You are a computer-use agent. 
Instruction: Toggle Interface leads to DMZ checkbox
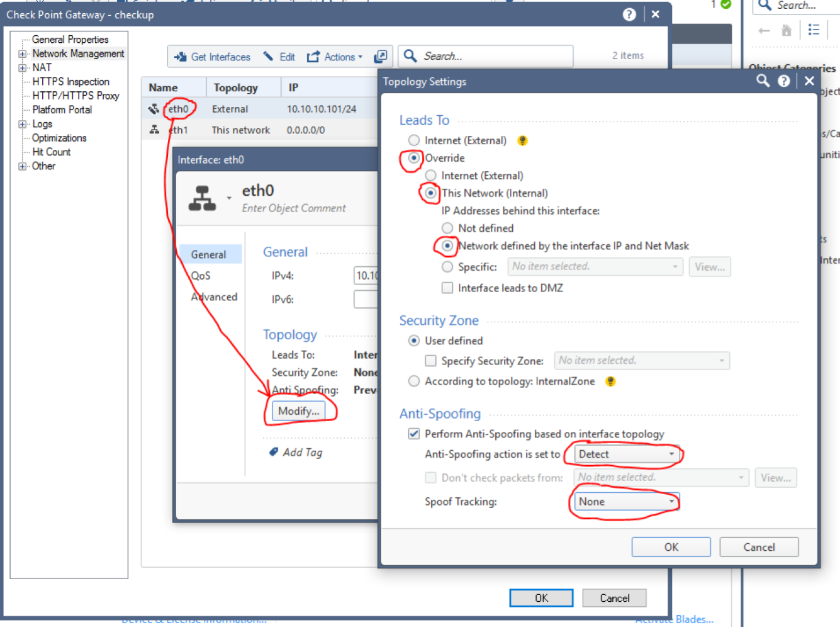pyautogui.click(x=447, y=288)
